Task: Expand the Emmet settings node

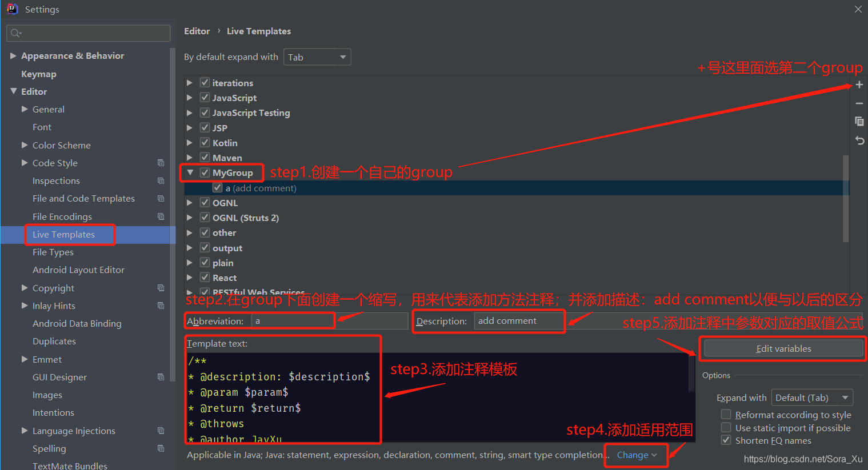Action: (x=25, y=359)
